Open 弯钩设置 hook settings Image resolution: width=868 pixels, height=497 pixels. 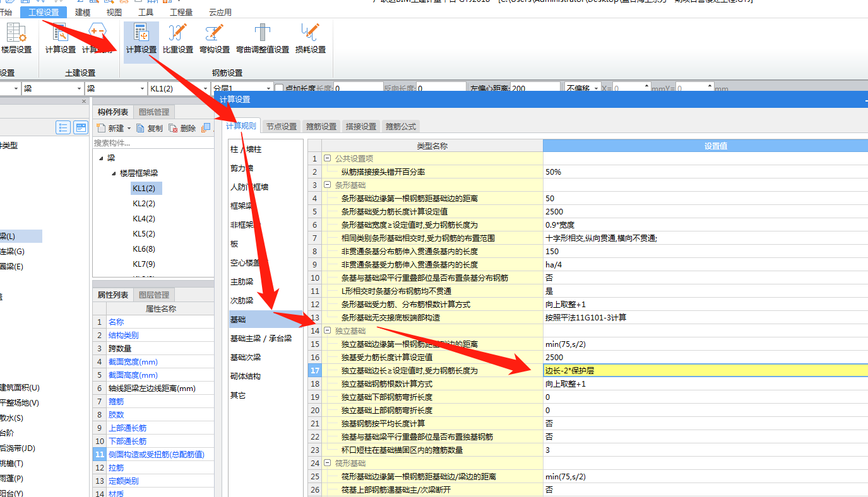215,38
